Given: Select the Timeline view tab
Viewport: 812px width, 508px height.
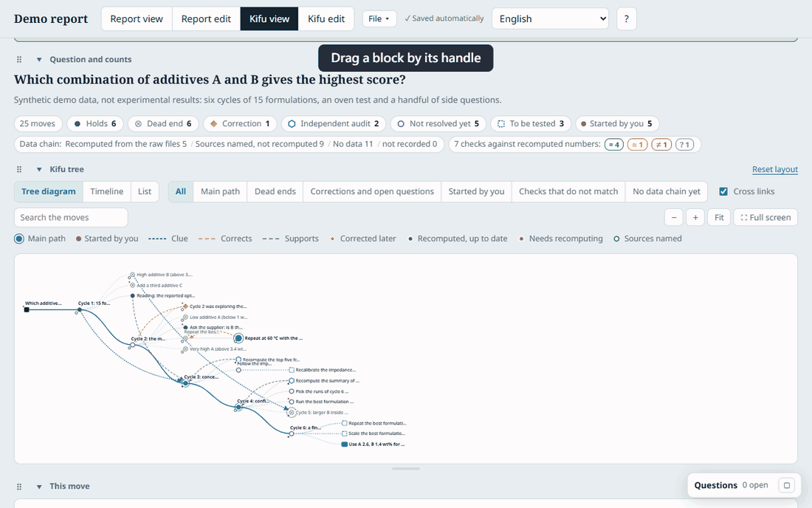Looking at the screenshot, I should 107,191.
